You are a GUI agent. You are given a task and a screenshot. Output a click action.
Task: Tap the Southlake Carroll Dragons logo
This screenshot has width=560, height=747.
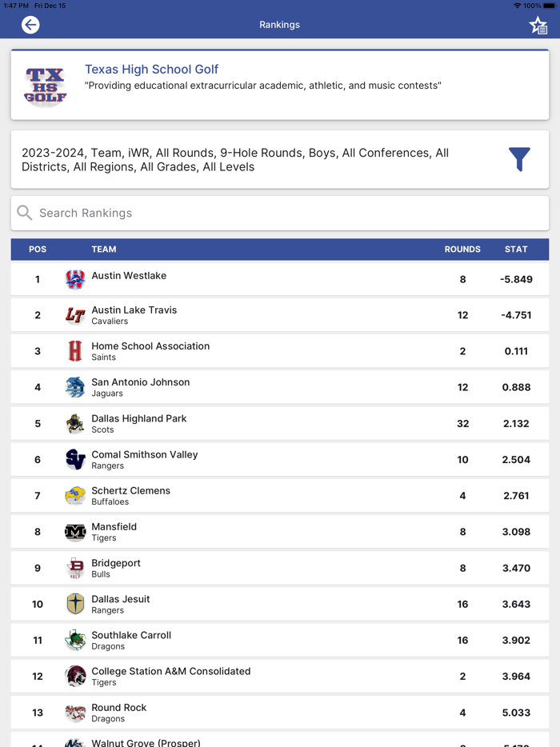[74, 640]
